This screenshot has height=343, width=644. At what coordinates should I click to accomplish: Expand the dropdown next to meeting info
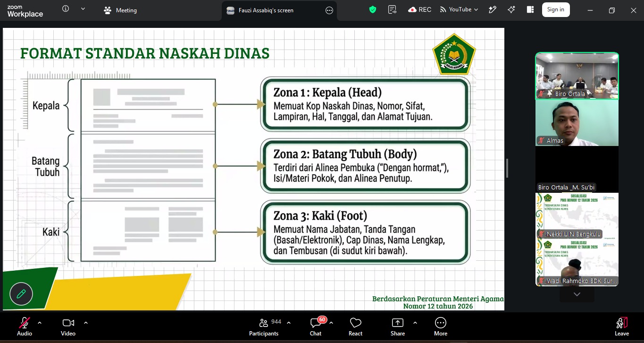83,9
